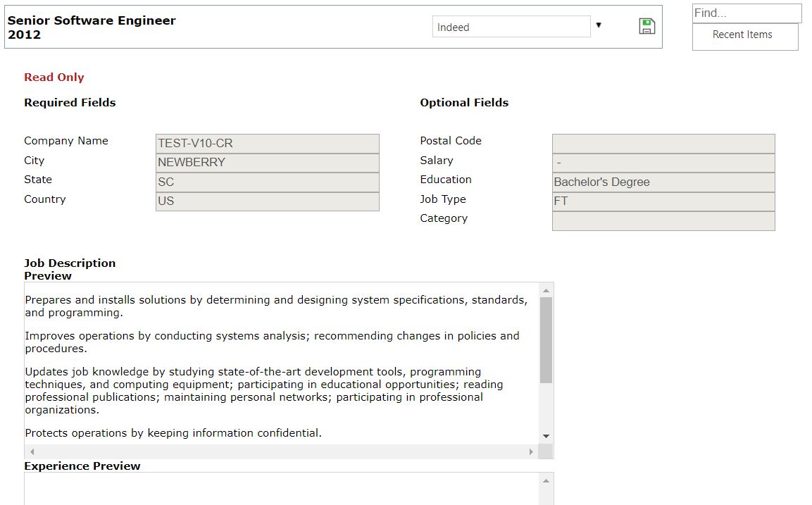Select the City field showing NEWBERRY

coord(267,163)
